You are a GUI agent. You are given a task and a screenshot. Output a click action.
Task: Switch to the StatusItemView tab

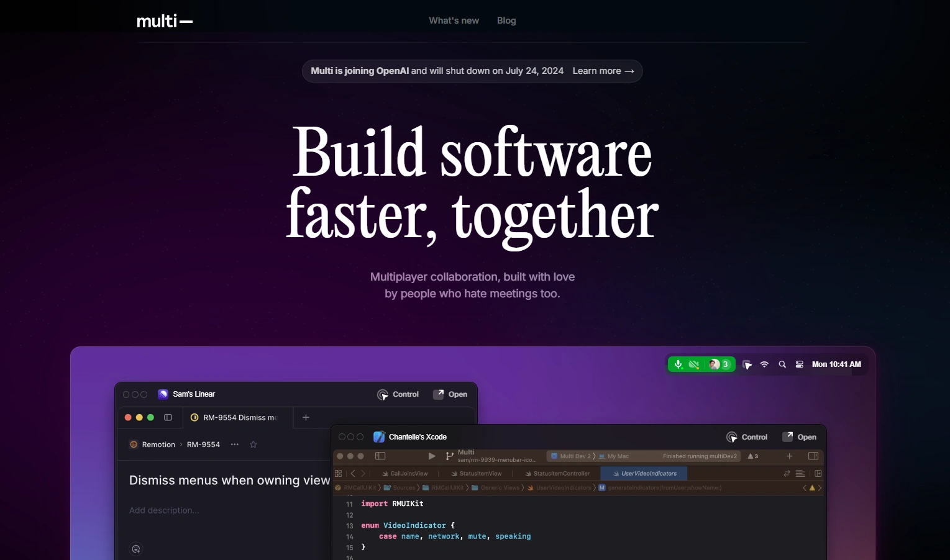476,474
